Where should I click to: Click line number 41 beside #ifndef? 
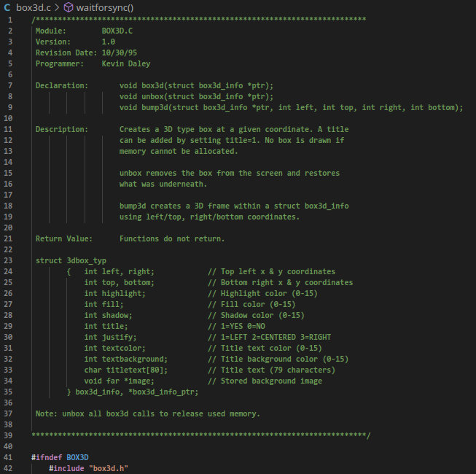(10, 457)
